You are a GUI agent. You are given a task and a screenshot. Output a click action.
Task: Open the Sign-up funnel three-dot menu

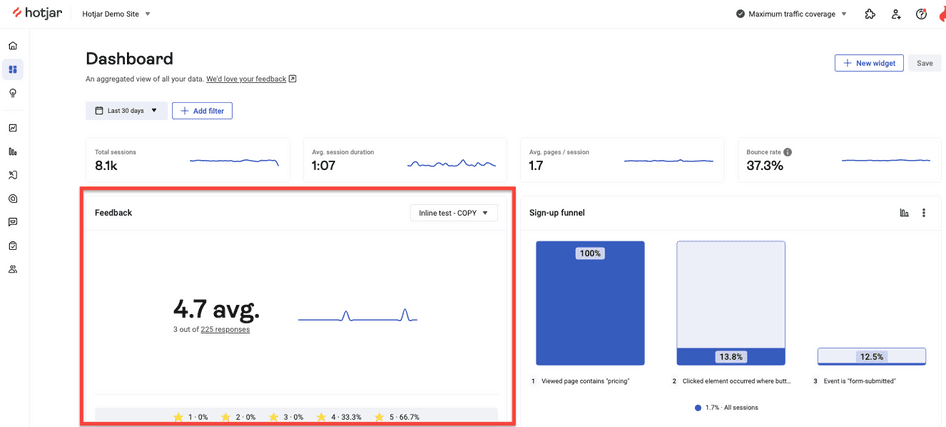coord(924,213)
